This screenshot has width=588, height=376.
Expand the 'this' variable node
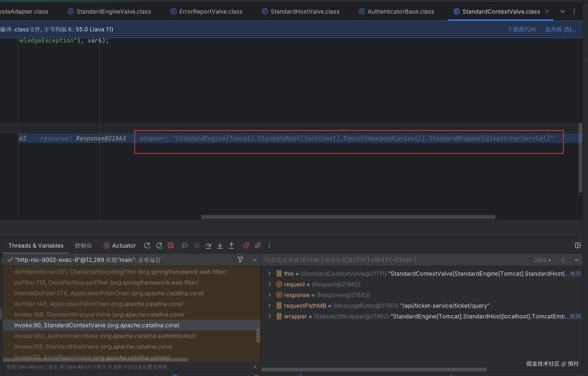click(270, 273)
